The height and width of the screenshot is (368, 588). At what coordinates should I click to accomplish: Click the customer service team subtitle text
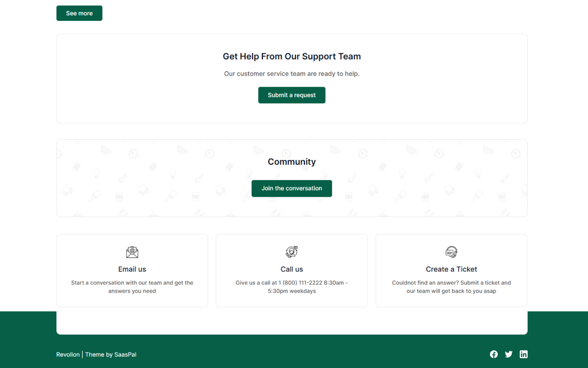pos(292,74)
